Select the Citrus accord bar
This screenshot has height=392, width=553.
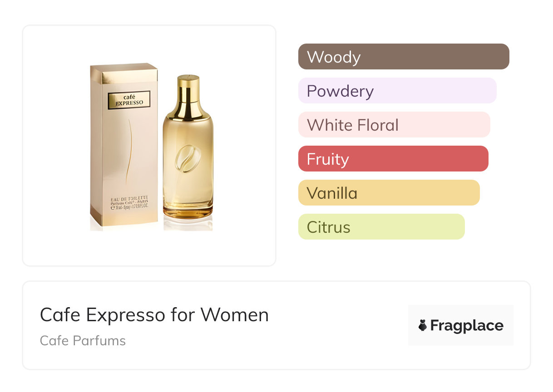point(381,227)
